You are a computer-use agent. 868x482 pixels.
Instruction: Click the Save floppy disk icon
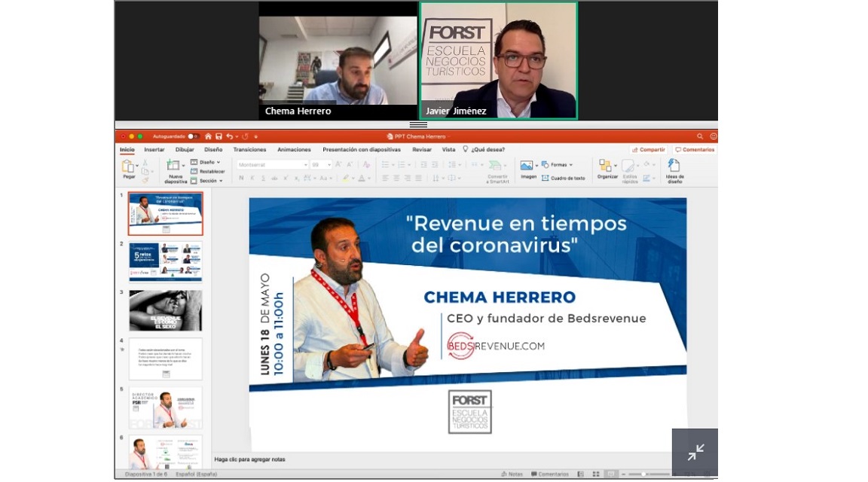point(219,136)
